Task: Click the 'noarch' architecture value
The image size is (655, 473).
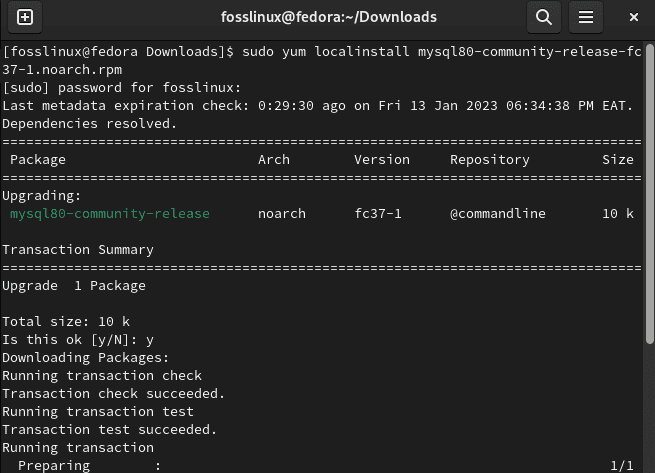Action: [282, 214]
